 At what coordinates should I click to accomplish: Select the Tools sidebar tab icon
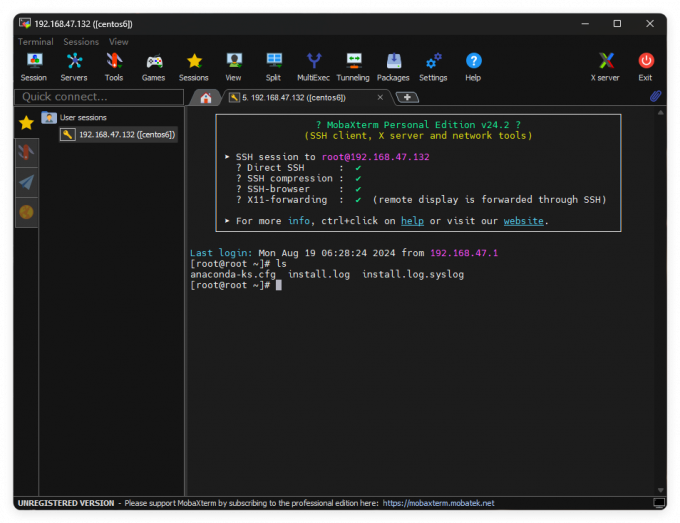[x=26, y=153]
